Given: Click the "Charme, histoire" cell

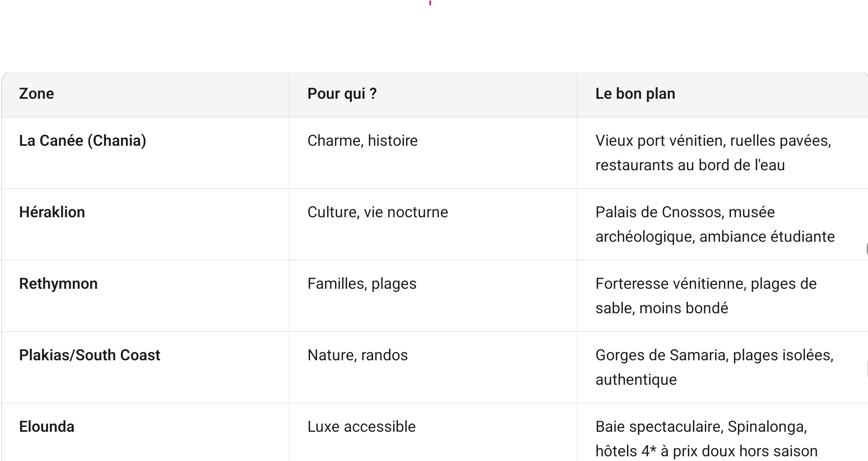Looking at the screenshot, I should point(362,141).
